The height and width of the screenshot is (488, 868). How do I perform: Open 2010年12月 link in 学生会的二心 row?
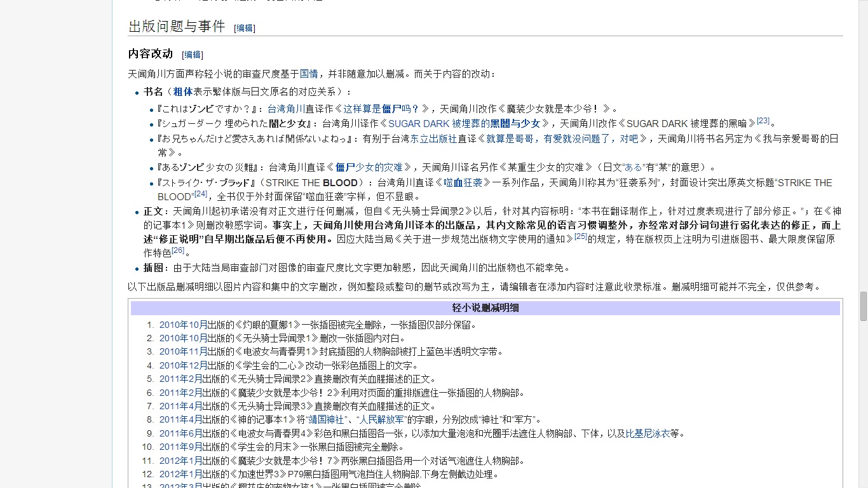click(184, 365)
